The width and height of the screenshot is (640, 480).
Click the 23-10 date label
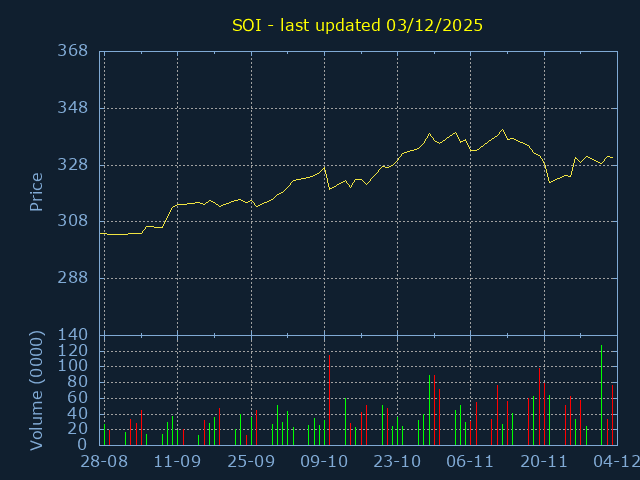(x=397, y=462)
